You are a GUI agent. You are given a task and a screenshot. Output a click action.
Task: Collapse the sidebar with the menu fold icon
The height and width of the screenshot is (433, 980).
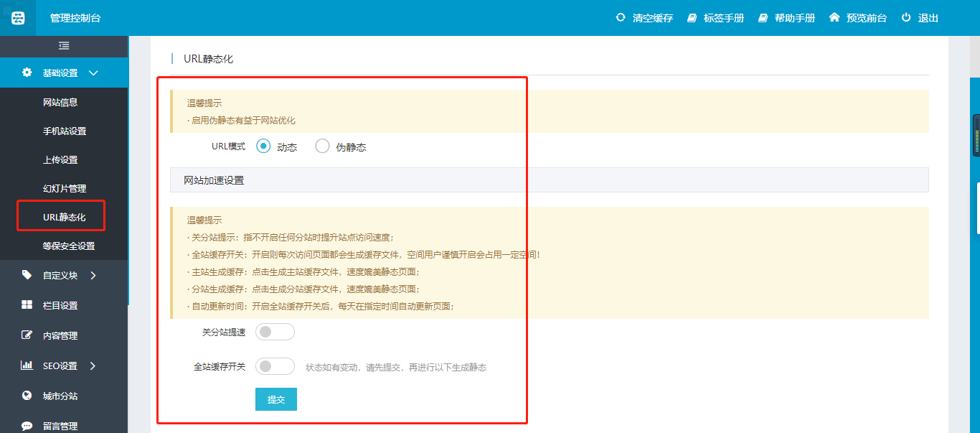click(64, 46)
